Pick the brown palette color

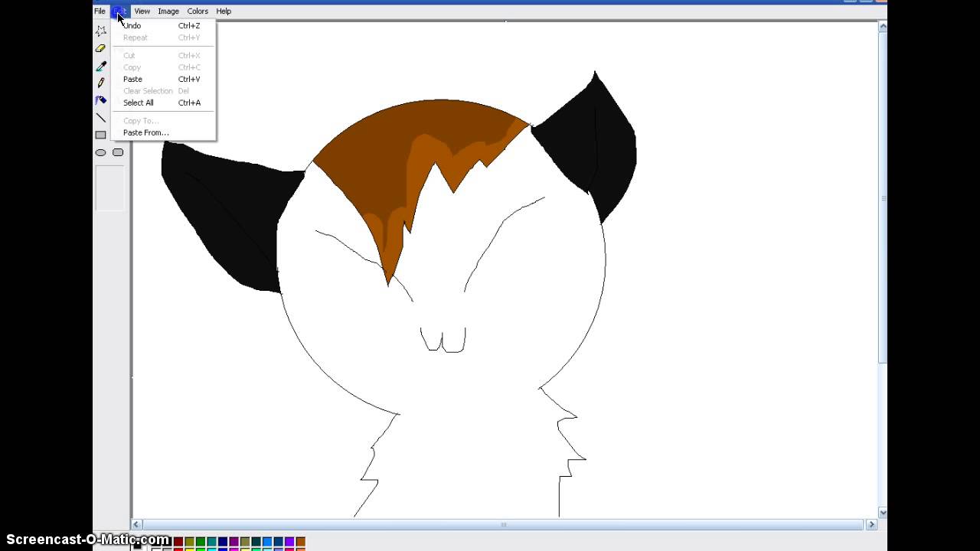(x=300, y=542)
